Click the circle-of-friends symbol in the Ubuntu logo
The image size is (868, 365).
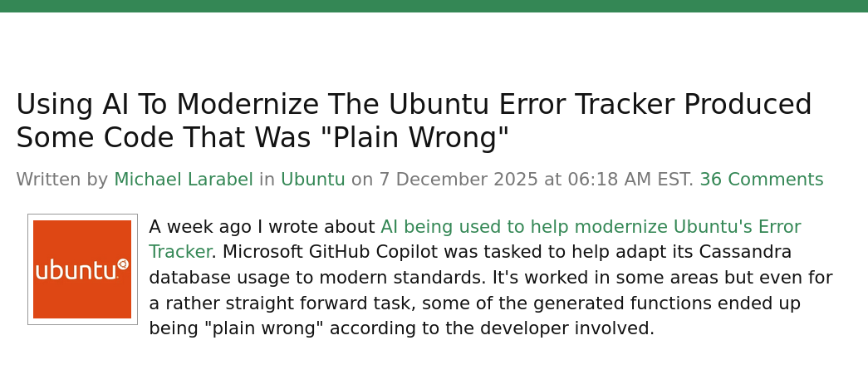[123, 264]
